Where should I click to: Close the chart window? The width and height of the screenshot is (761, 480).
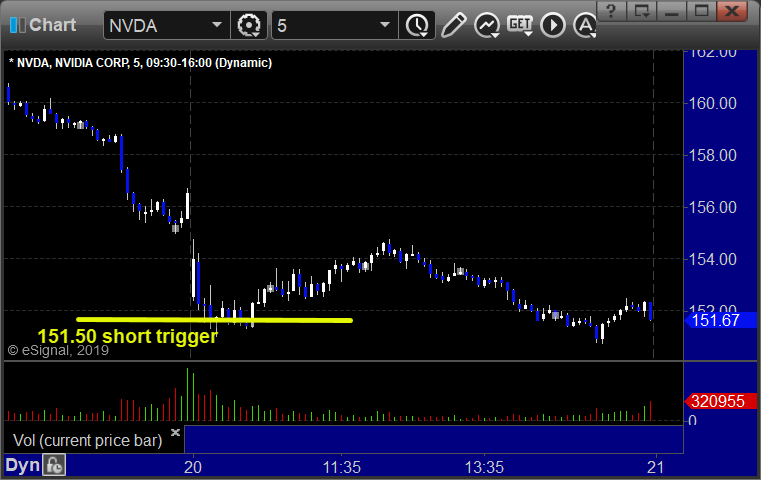click(x=732, y=11)
